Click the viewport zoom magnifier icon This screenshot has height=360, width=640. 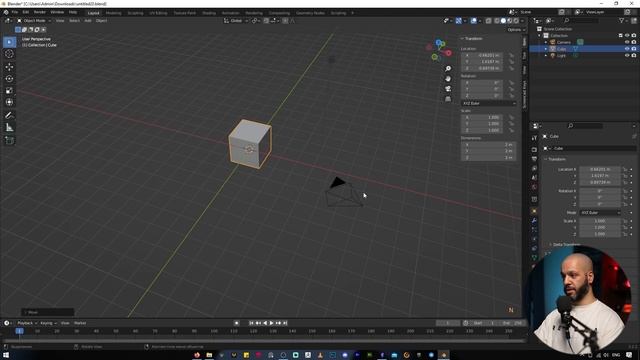click(x=448, y=69)
